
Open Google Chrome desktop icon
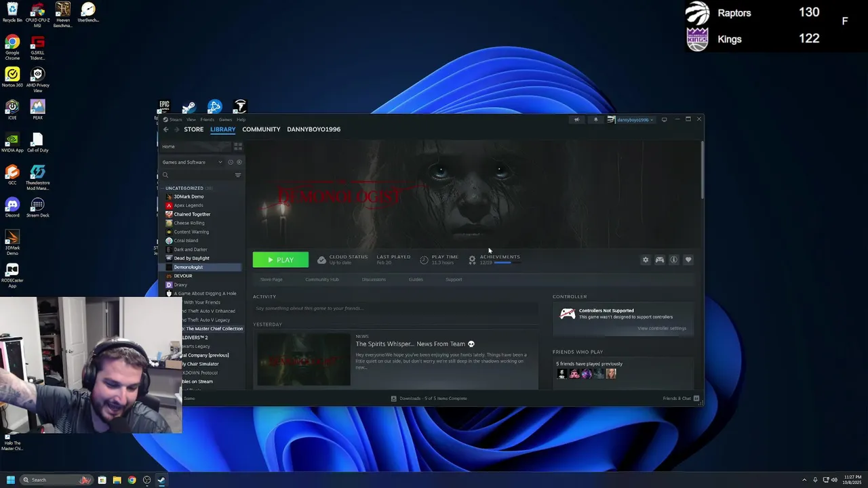pos(12,47)
